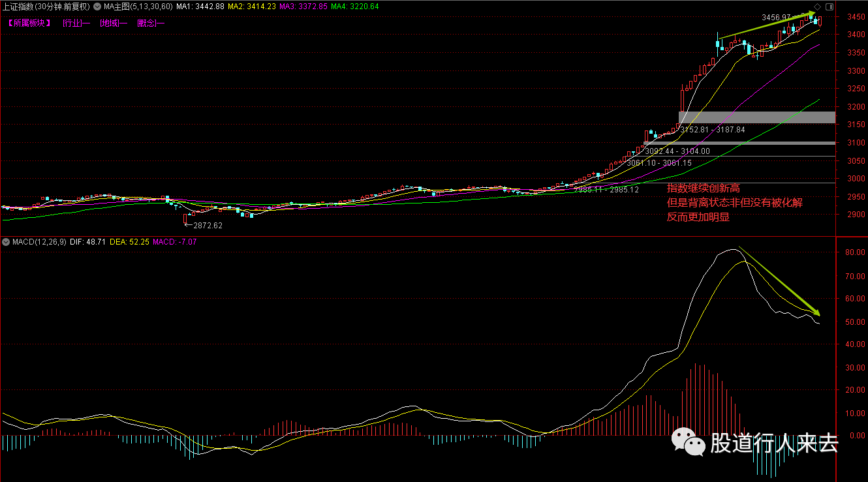Click the 上证指数 (30分钟.前复权) title

pos(46,7)
